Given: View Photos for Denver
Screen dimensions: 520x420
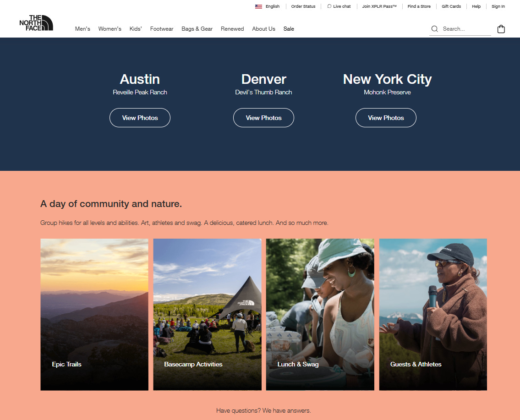Looking at the screenshot, I should coord(263,118).
